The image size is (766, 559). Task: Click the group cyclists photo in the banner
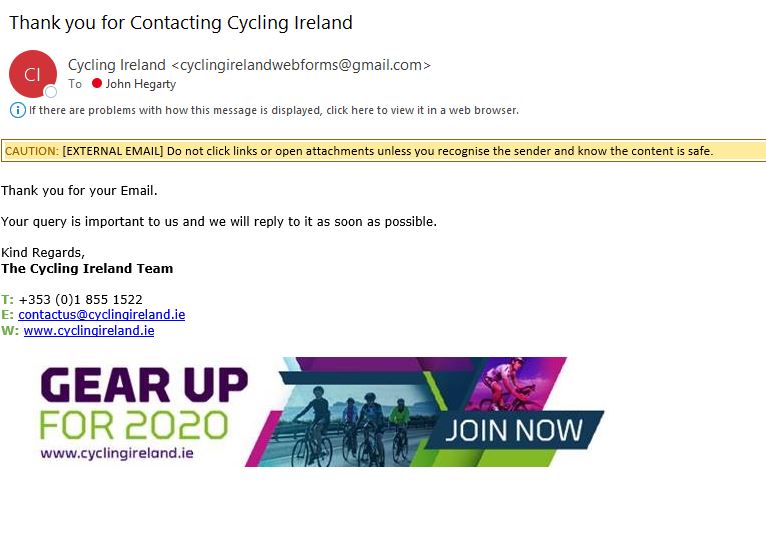coord(350,425)
